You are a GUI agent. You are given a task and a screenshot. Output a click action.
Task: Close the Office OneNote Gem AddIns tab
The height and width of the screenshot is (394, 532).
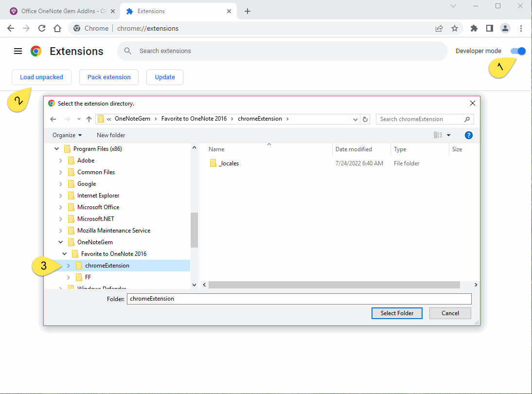point(113,11)
